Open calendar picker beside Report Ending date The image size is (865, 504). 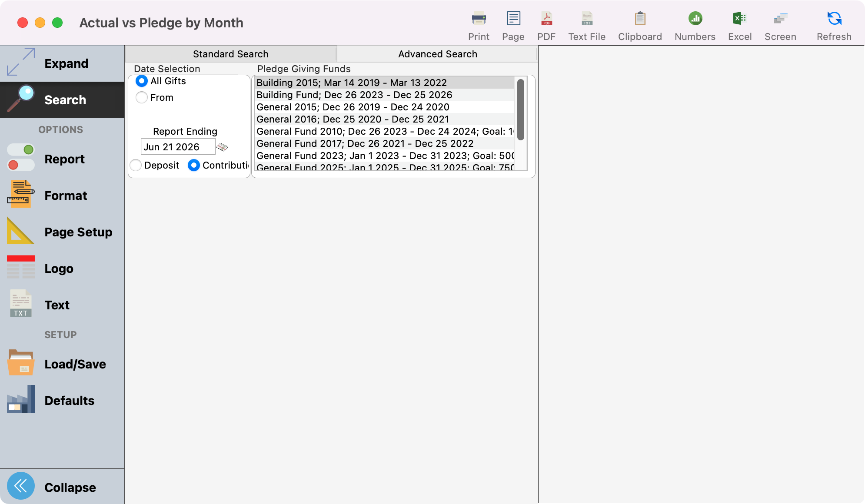(x=222, y=147)
